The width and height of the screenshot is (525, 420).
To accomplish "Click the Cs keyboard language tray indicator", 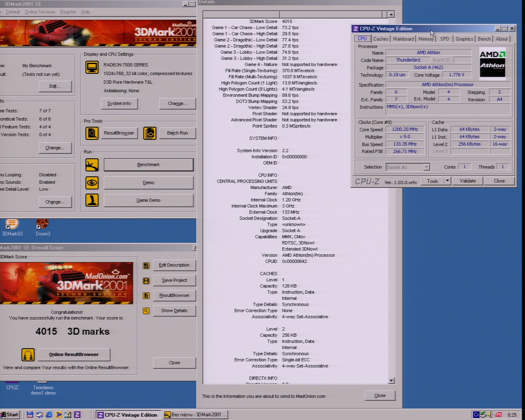I will pyautogui.click(x=476, y=415).
